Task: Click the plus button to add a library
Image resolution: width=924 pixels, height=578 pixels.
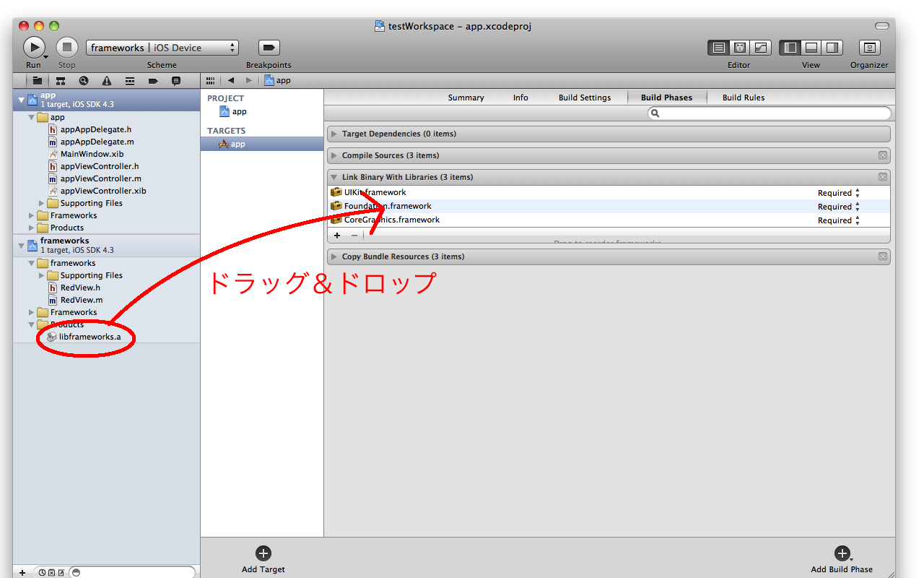Action: (x=337, y=236)
